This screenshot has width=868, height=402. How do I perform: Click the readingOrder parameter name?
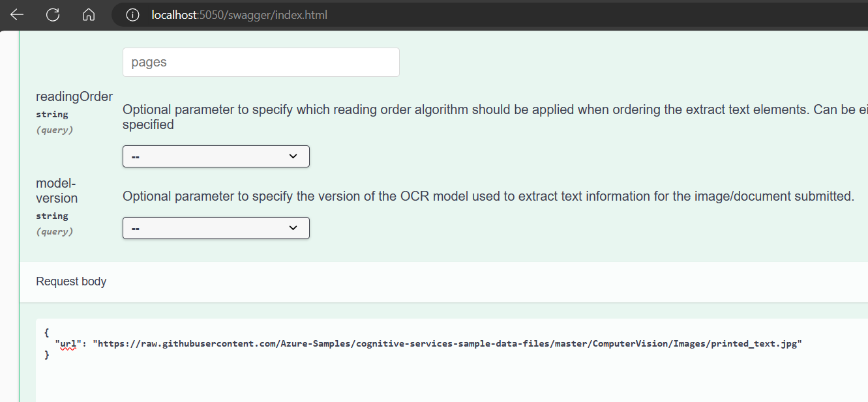click(x=74, y=96)
